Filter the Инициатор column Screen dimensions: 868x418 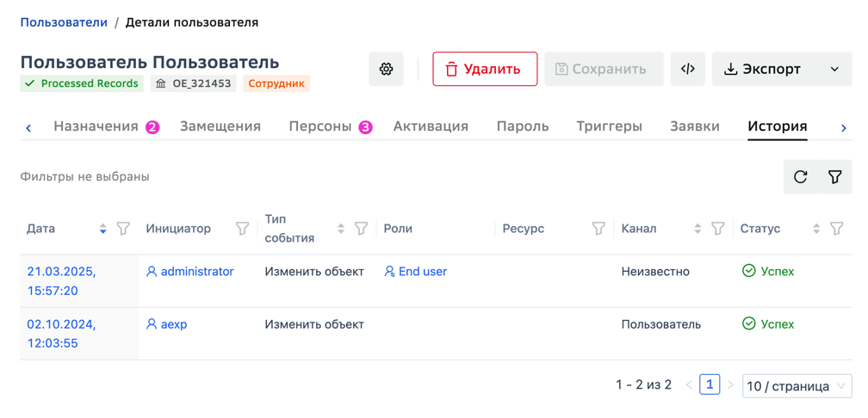coord(242,229)
